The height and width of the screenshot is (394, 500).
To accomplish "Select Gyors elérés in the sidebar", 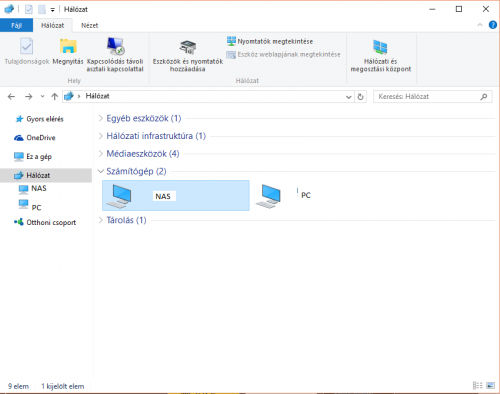I will pyautogui.click(x=39, y=119).
